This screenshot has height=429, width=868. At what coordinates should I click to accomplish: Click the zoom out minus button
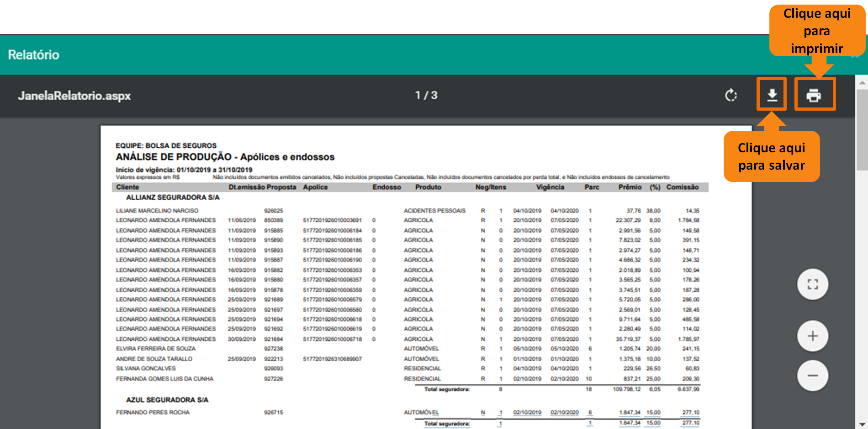click(813, 375)
